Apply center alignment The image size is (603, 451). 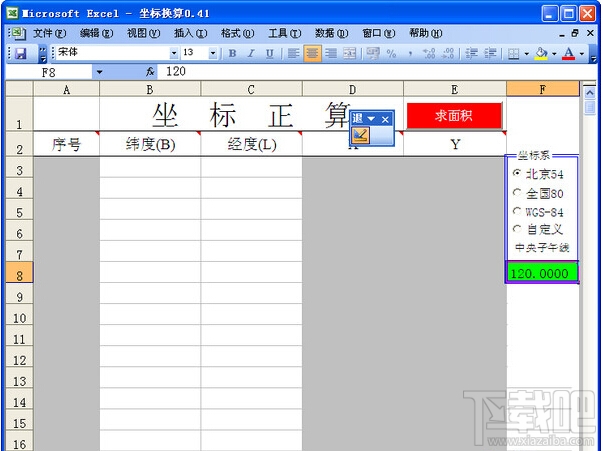312,53
